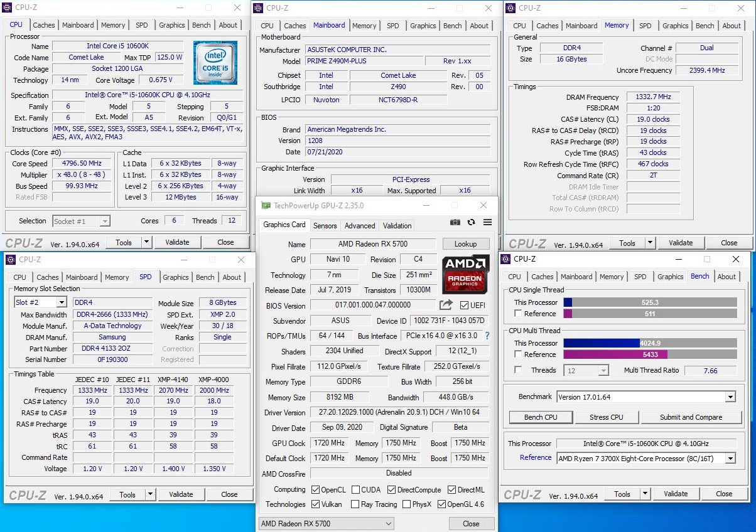This screenshot has width=756, height=532.
Task: Switch to Graphics tab in SPD window
Action: pyautogui.click(x=176, y=277)
